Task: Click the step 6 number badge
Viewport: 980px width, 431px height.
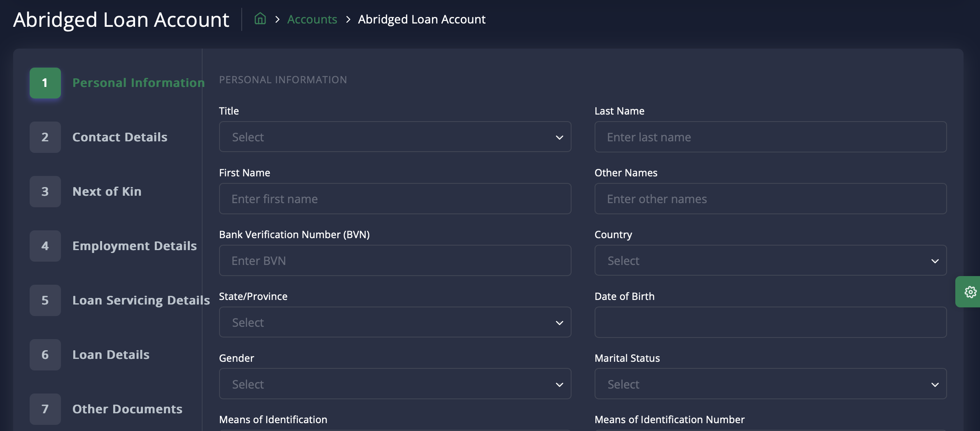Action: (x=45, y=355)
